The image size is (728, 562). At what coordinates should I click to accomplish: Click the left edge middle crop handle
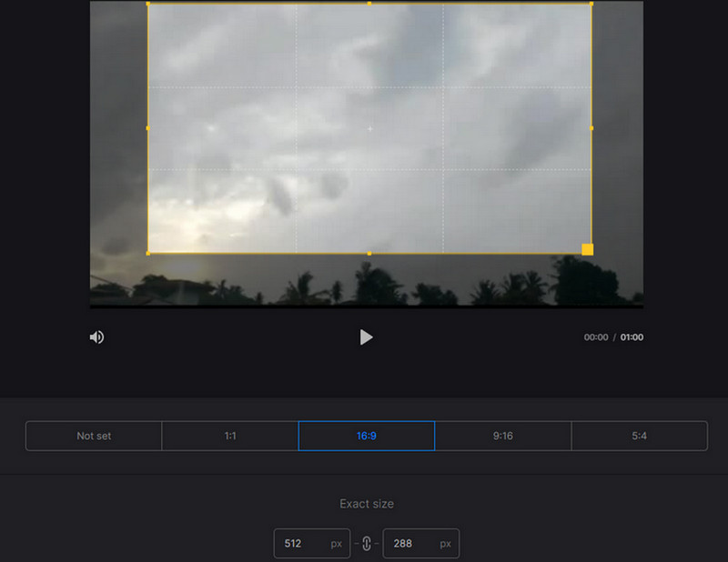(148, 128)
